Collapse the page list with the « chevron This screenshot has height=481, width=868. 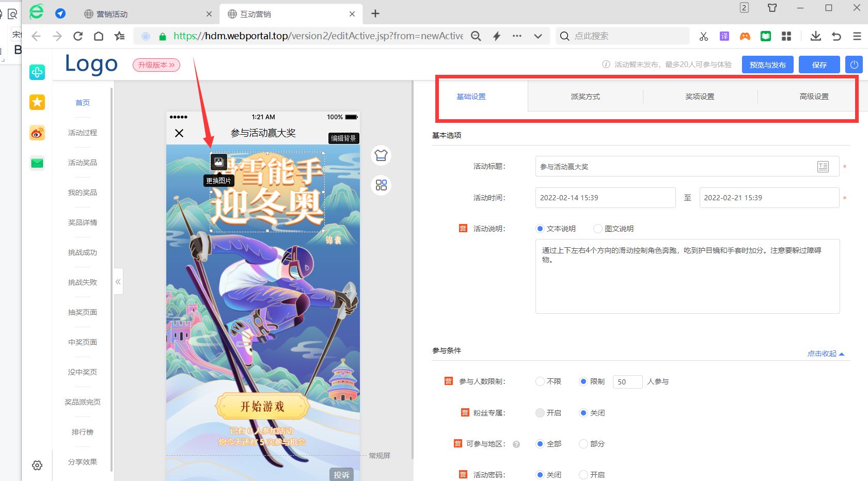pyautogui.click(x=118, y=281)
